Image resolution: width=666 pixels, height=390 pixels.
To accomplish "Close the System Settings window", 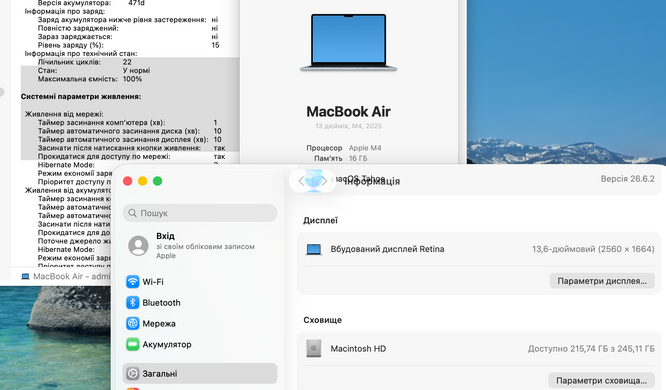I will (127, 181).
